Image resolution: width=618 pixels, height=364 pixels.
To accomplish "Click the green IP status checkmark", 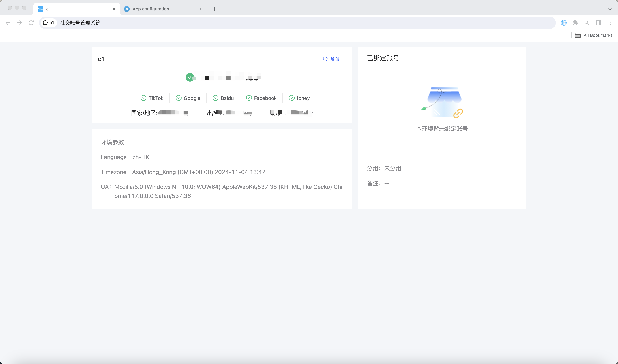I will [x=190, y=77].
